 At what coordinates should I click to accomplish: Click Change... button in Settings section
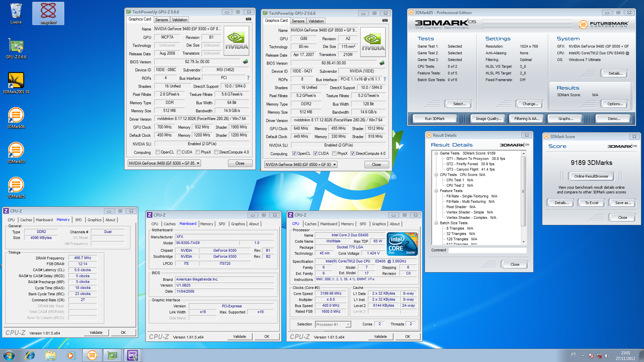[x=530, y=104]
